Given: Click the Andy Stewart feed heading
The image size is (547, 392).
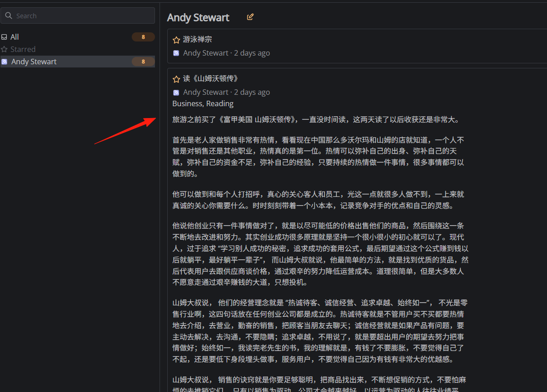Looking at the screenshot, I should [x=198, y=17].
